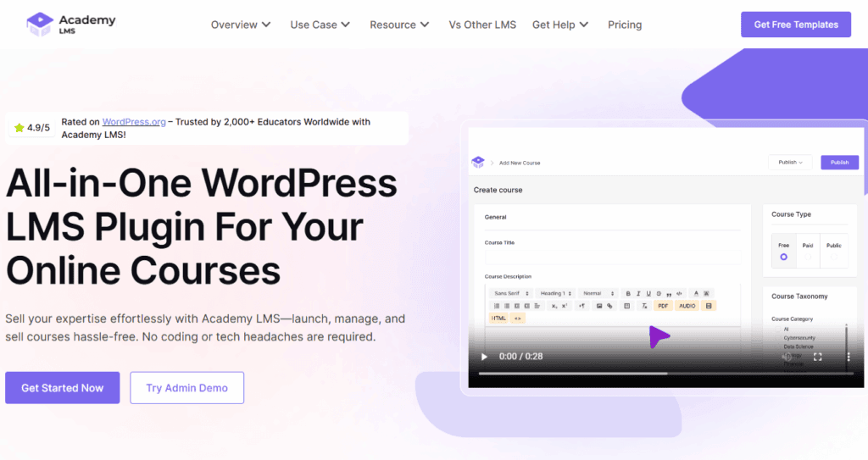Insert a bulleted list
The image size is (868, 460).
[x=507, y=306]
